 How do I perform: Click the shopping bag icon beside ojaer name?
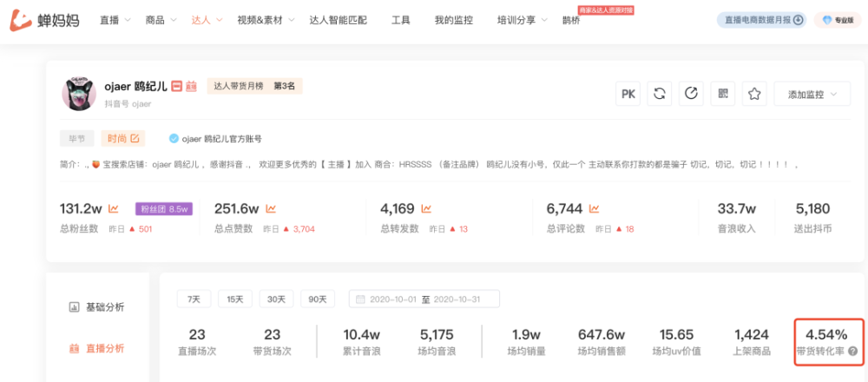(x=191, y=86)
